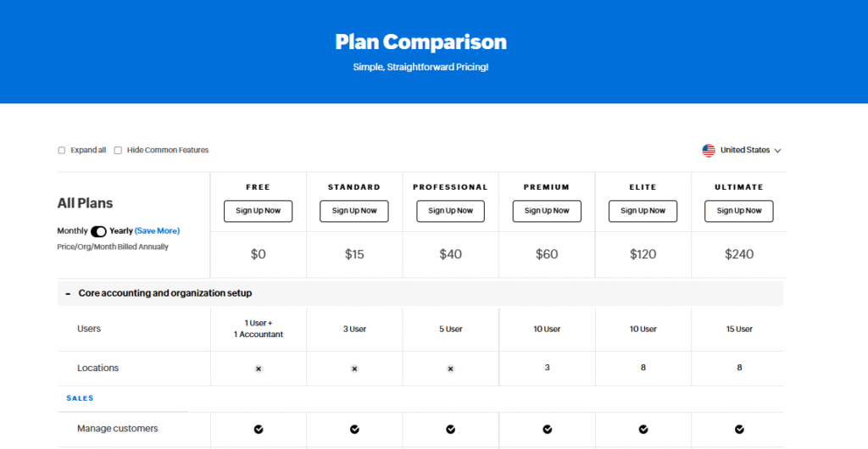Screen dimensions: 868x449
Task: Click the United States flag icon
Action: [709, 151]
